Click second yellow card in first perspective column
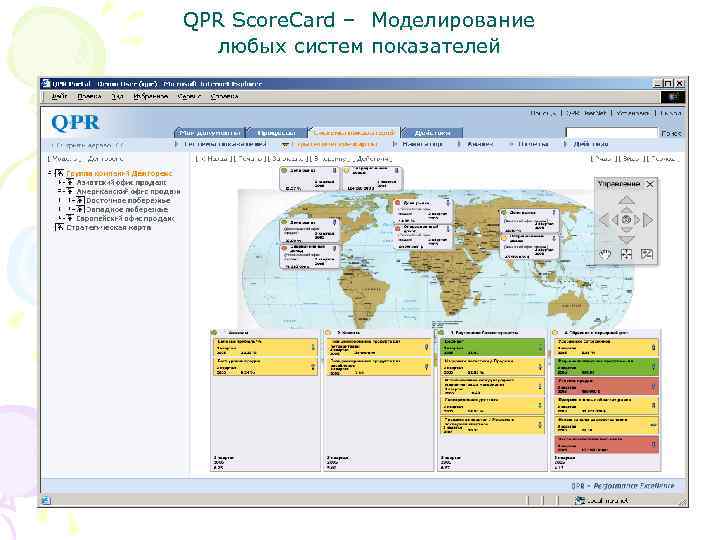Viewport: 720px width, 540px height. pyautogui.click(x=265, y=367)
